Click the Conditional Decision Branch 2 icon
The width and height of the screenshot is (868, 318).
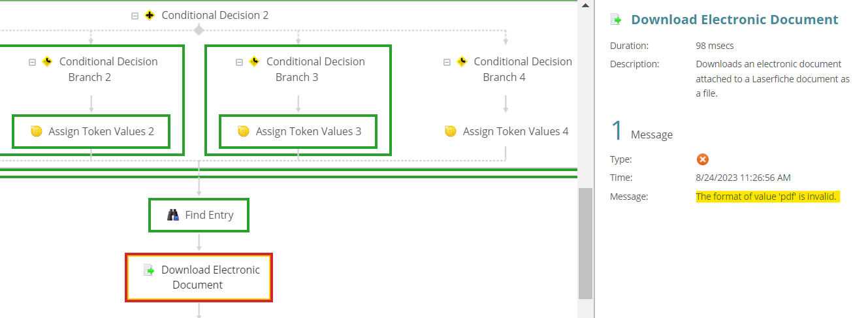47,62
